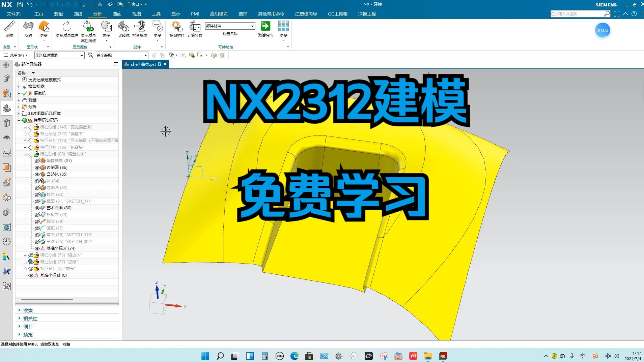Open Part Navigator sidebar tab

[6, 108]
